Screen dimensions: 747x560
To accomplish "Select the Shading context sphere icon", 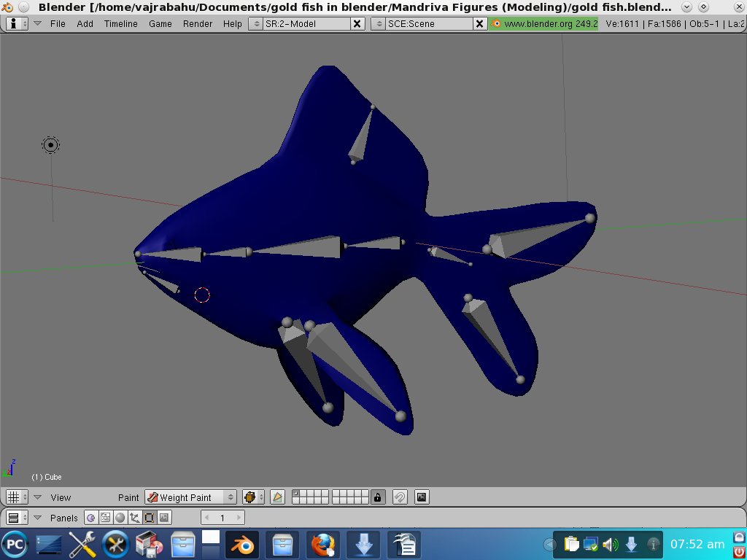I will tap(120, 518).
